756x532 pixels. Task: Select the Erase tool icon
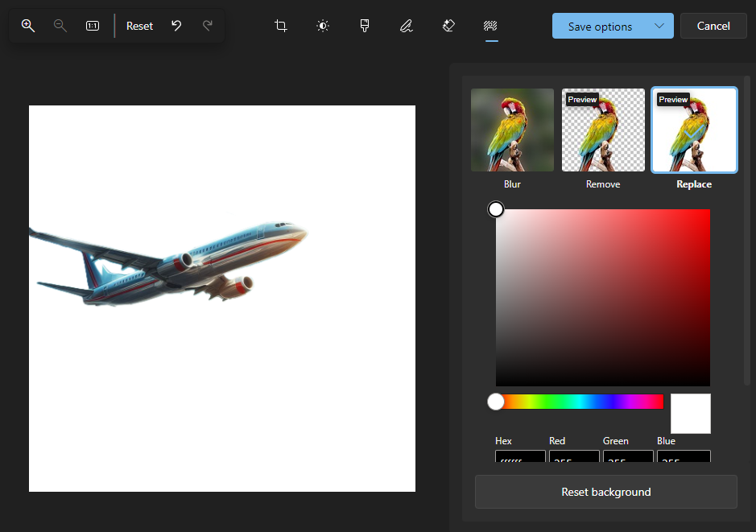[448, 26]
